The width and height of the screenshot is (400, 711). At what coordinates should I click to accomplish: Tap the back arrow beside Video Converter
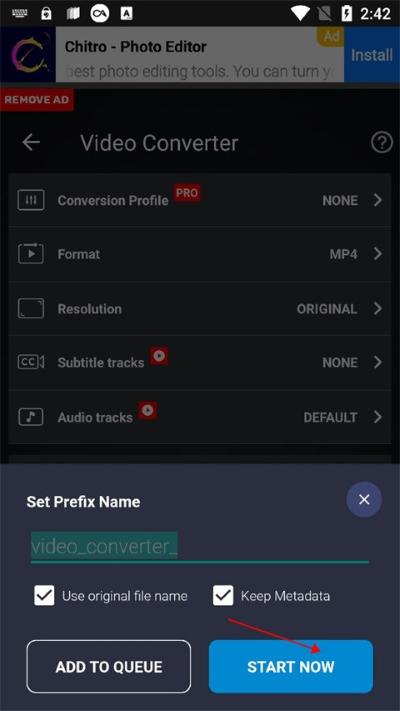pos(31,142)
